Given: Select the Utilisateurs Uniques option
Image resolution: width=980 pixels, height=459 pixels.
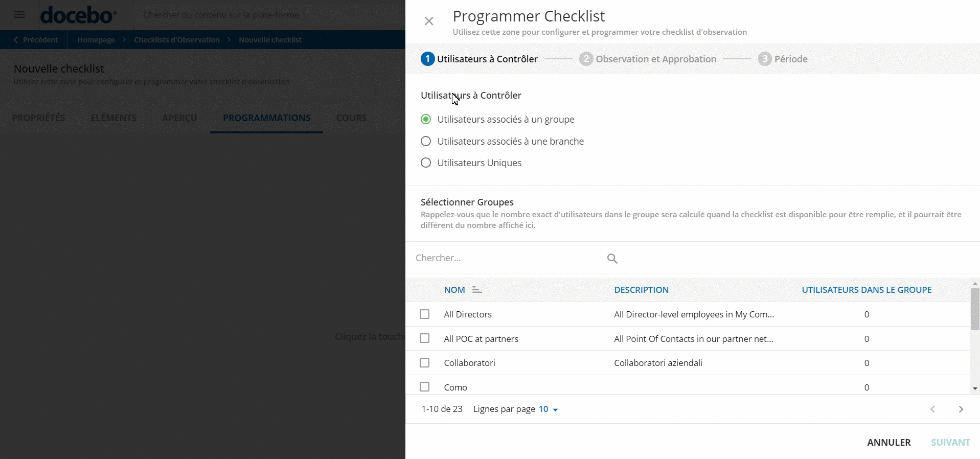Looking at the screenshot, I should tap(426, 163).
